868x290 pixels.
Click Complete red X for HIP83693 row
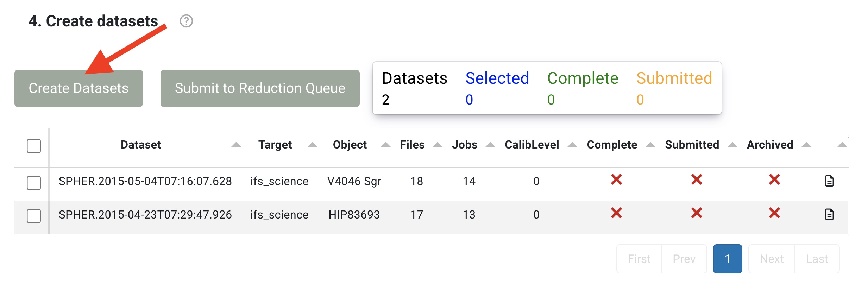[x=616, y=213]
